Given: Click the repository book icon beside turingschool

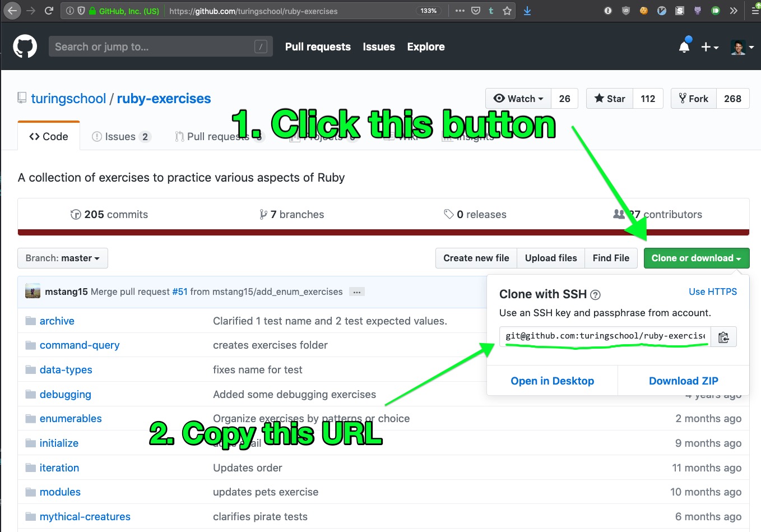Looking at the screenshot, I should click(x=22, y=98).
